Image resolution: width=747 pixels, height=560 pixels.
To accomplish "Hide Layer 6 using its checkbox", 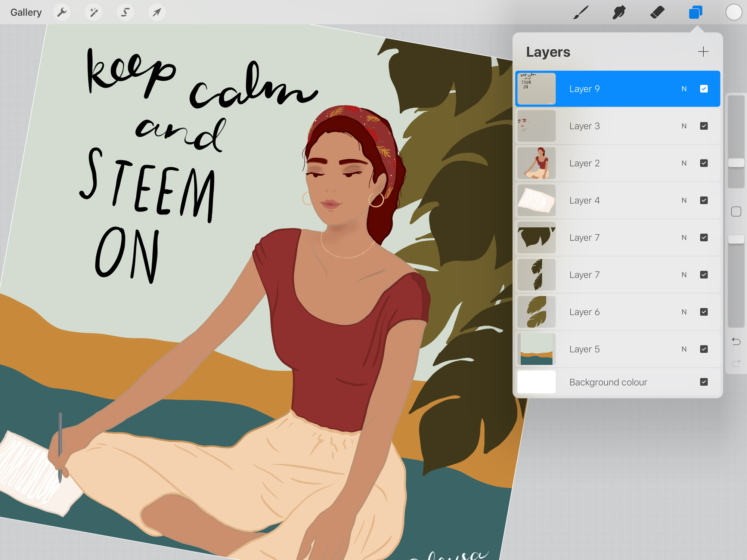I will pos(704,312).
